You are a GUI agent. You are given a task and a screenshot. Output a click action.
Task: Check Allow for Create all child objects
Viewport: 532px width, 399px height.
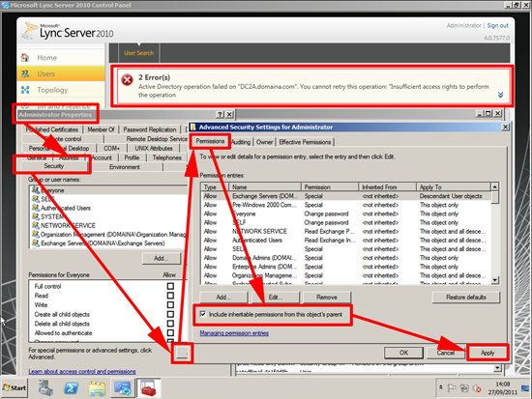point(170,314)
